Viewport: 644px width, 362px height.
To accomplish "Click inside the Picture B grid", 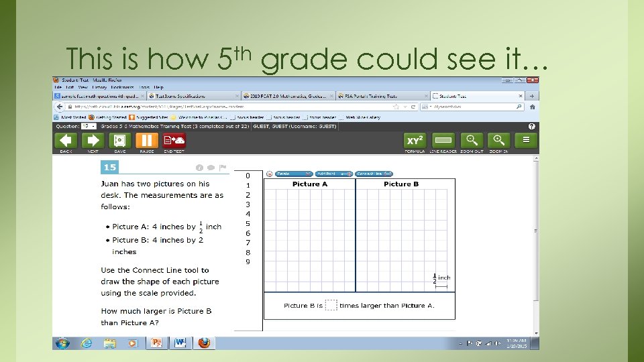I will [x=402, y=240].
